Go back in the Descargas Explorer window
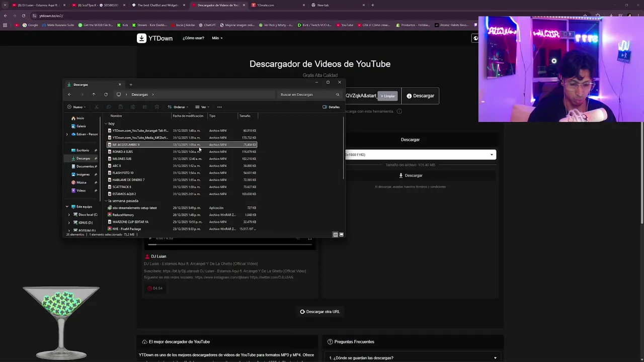 [69, 95]
